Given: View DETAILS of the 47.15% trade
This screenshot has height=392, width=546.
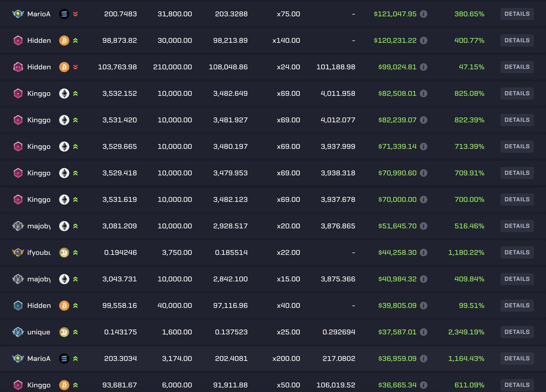Looking at the screenshot, I should pos(517,67).
